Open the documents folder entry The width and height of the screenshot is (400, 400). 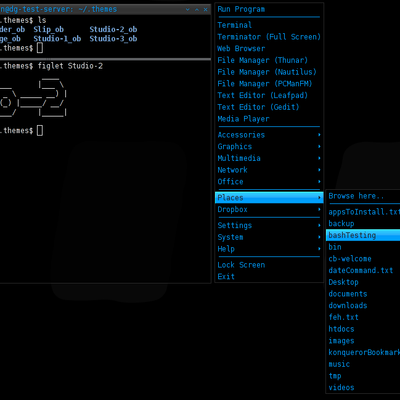click(x=363, y=294)
